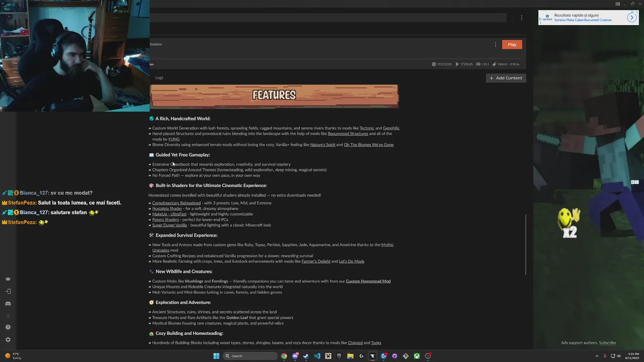This screenshot has height=362, width=644.
Task: Open the top bar three-dot menu
Action: 522,18
